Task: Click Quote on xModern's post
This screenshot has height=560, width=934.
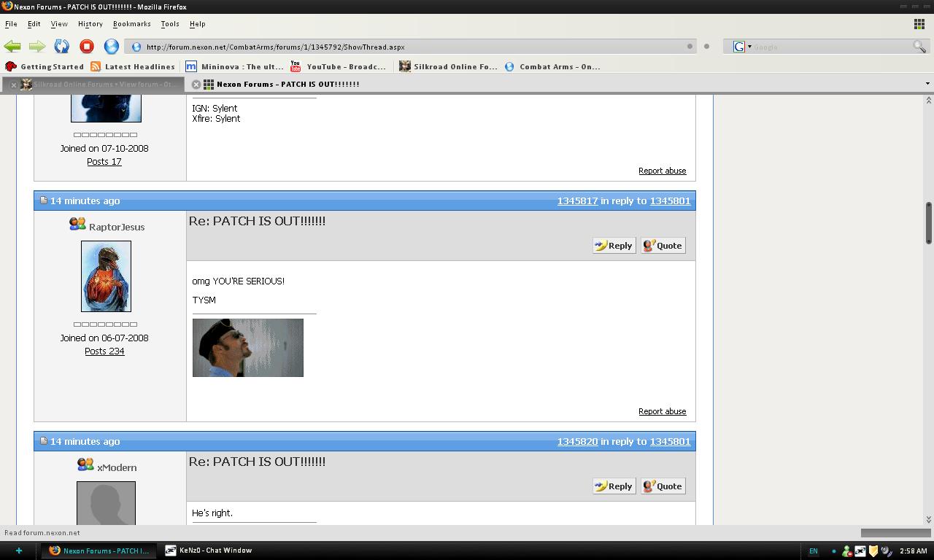Action: [x=663, y=486]
